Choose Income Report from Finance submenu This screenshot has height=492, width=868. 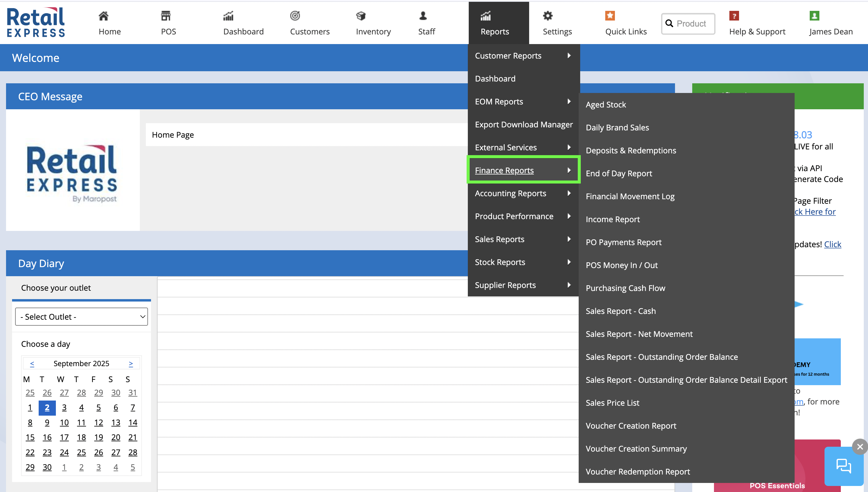pyautogui.click(x=612, y=219)
